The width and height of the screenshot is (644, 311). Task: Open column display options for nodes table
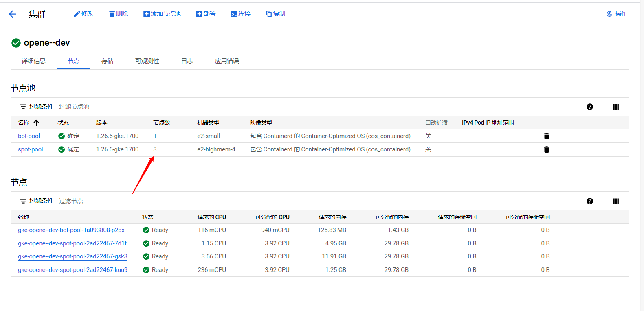click(616, 201)
